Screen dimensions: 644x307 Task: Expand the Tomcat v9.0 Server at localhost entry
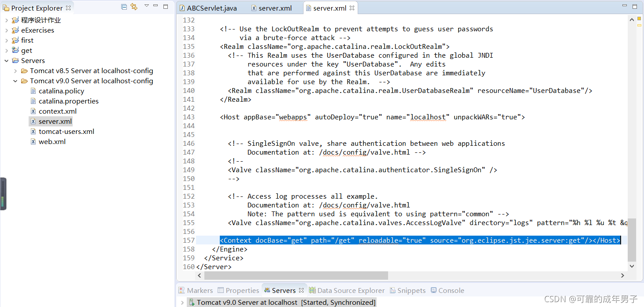pyautogui.click(x=182, y=302)
